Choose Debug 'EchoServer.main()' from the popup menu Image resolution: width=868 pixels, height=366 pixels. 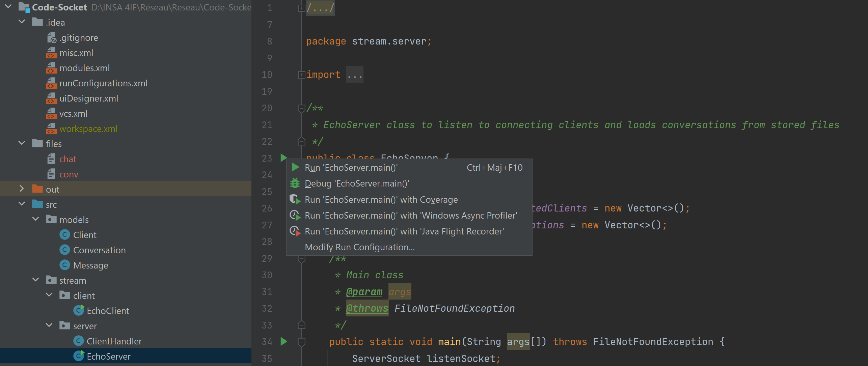(356, 184)
